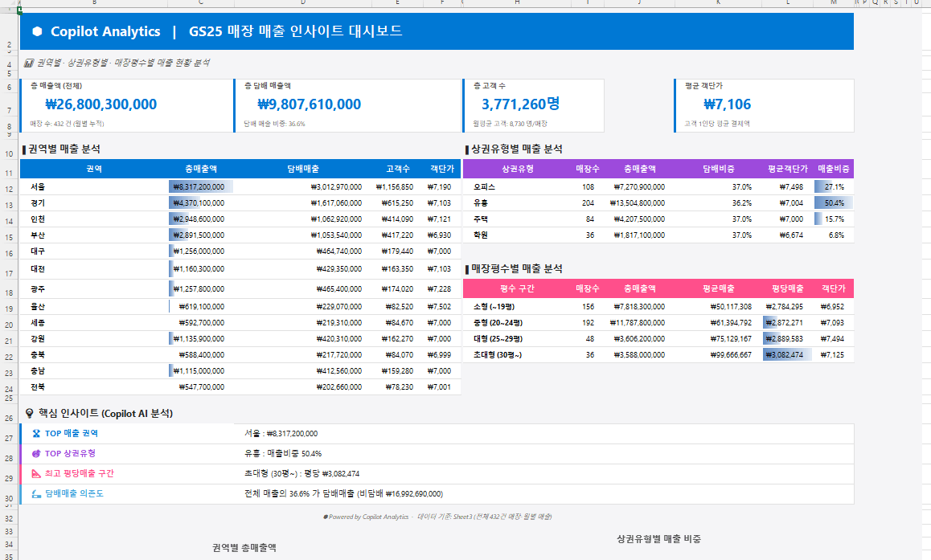
Task: Click the chart title 상권유형별 매출 비중
Action: [658, 539]
